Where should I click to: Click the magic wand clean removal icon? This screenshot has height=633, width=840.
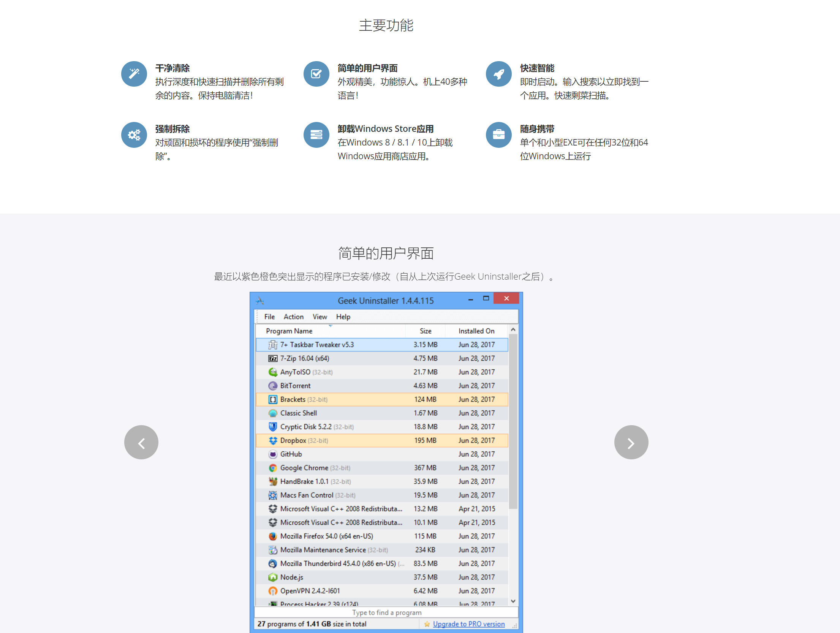[134, 74]
